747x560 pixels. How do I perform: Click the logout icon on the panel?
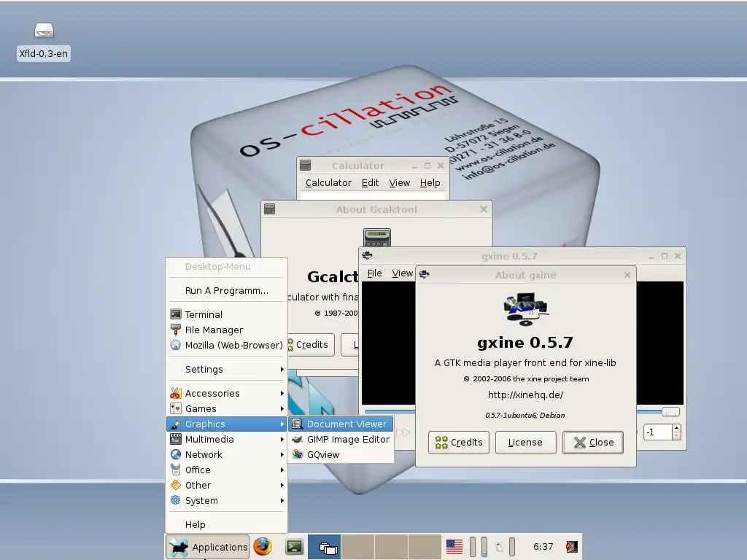pyautogui.click(x=572, y=547)
